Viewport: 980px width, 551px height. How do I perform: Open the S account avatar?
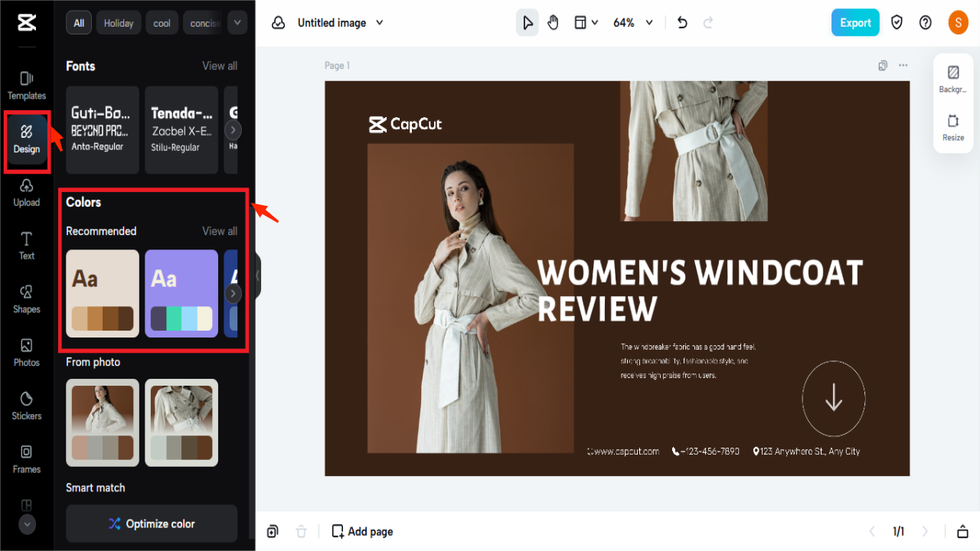(958, 23)
